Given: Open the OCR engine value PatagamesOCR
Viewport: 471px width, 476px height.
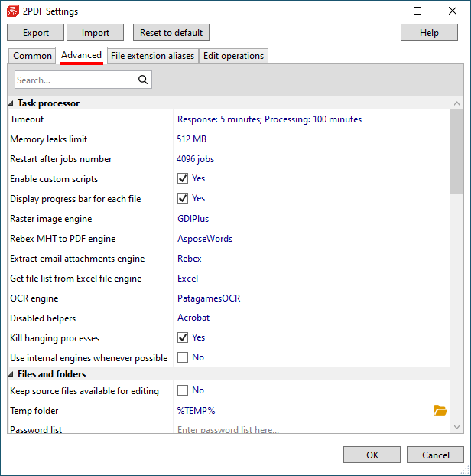Looking at the screenshot, I should click(x=209, y=298).
